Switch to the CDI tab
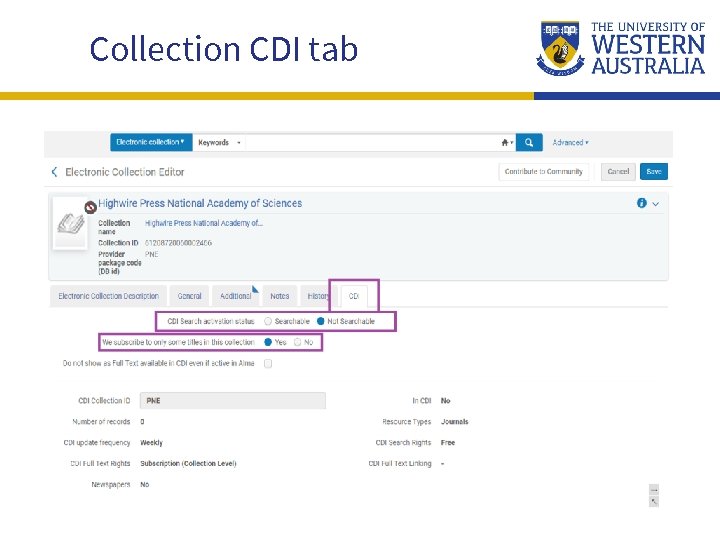The height and width of the screenshot is (540, 720). coord(354,296)
